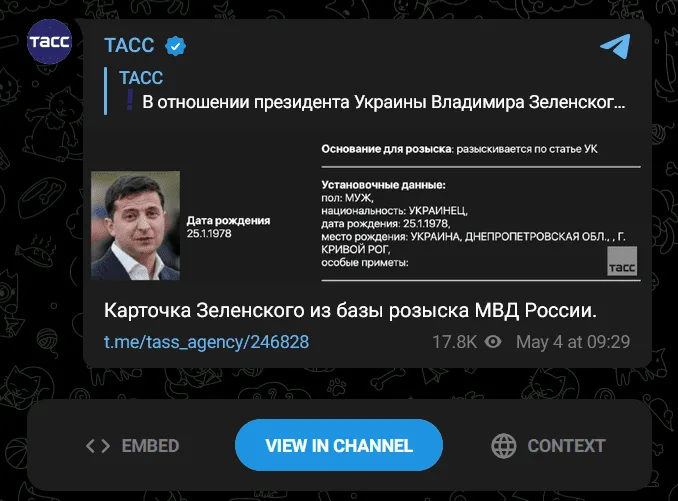Open the quoted TASS reply author name
The width and height of the screenshot is (678, 501).
pyautogui.click(x=141, y=78)
